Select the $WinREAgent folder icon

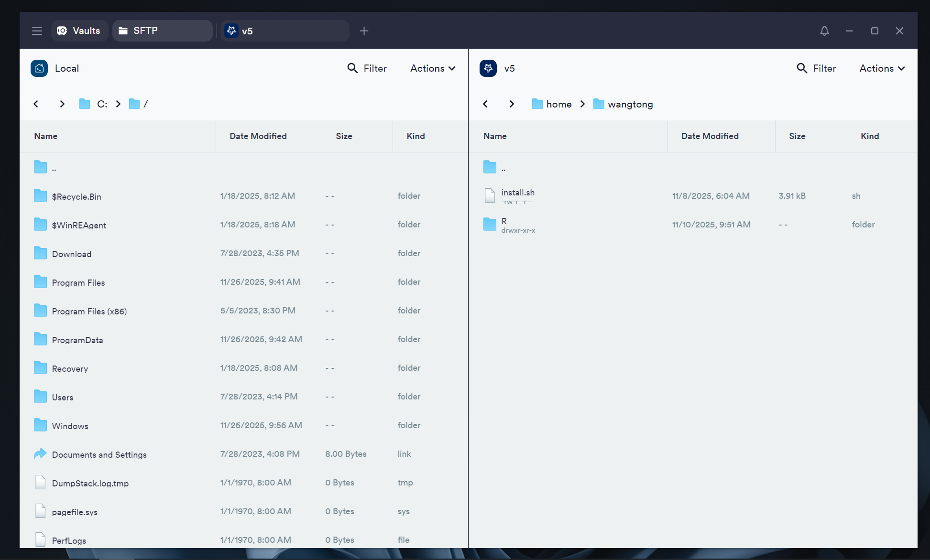41,225
